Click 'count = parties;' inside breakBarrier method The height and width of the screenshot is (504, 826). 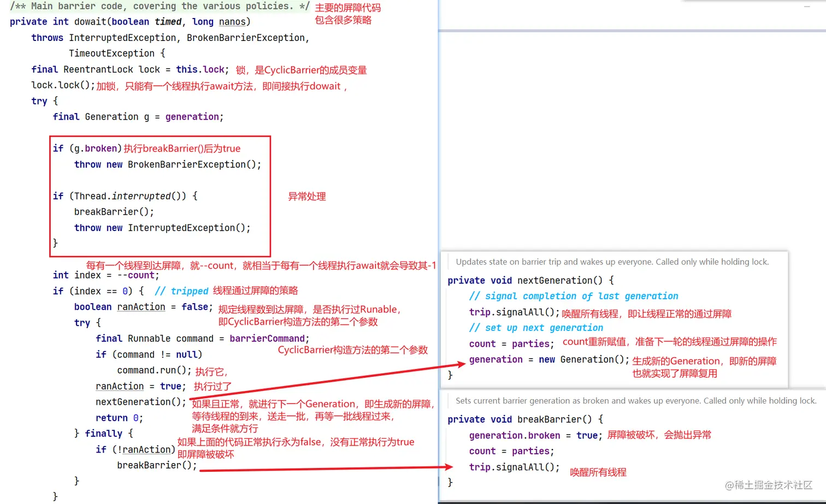pos(512,451)
